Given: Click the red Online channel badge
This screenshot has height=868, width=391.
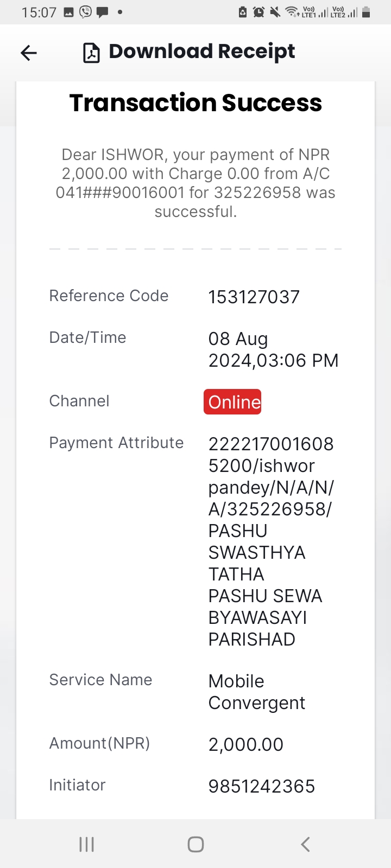Looking at the screenshot, I should coord(232,402).
